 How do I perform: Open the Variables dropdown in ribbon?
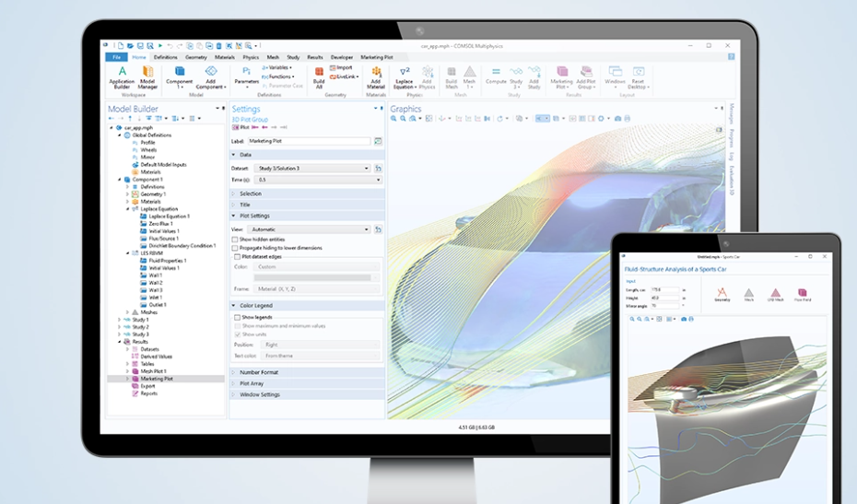coord(277,68)
